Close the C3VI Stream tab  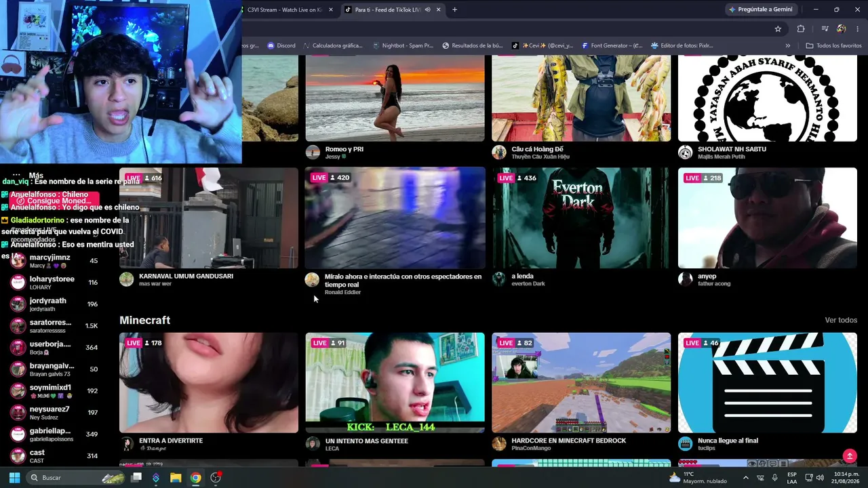[x=331, y=9]
